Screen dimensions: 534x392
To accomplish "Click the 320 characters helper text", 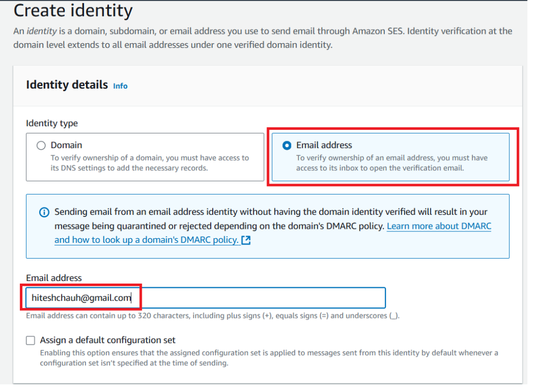I will pyautogui.click(x=213, y=315).
